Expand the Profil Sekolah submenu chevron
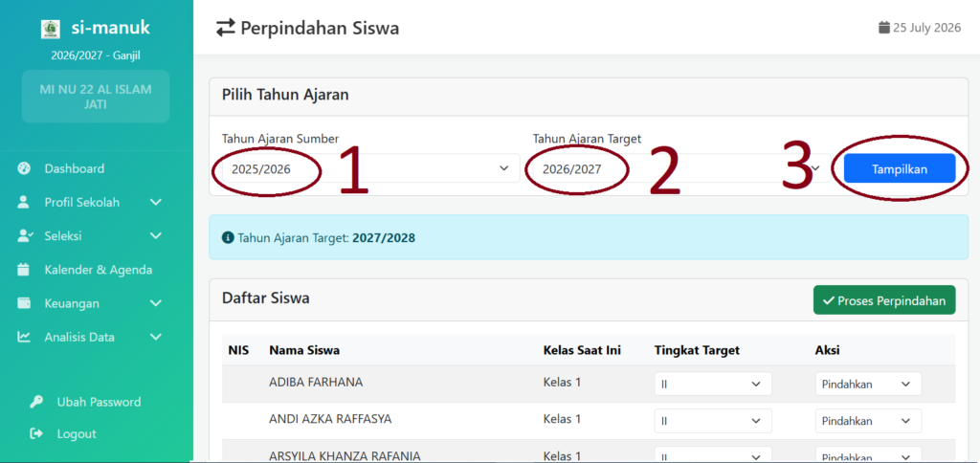980x463 pixels. (156, 203)
